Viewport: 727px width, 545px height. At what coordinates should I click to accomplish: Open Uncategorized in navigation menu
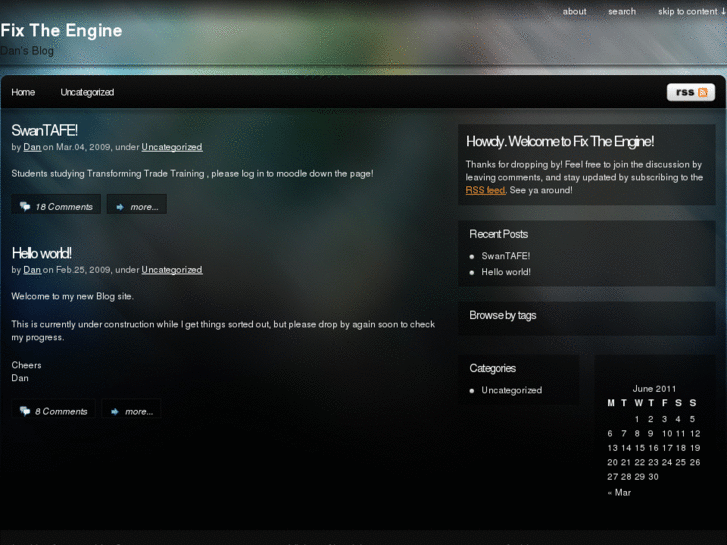point(87,92)
